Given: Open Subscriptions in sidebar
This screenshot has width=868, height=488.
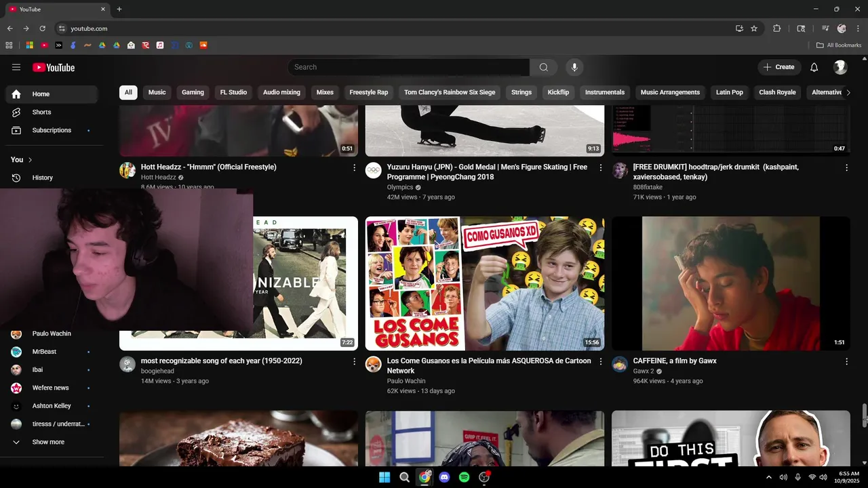Looking at the screenshot, I should tap(52, 130).
